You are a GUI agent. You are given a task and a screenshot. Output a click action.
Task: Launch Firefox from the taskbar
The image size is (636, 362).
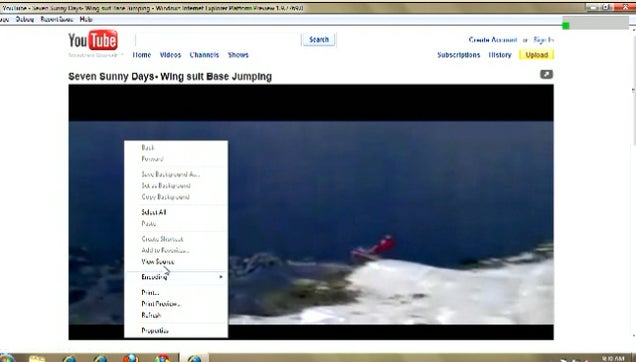click(130, 359)
